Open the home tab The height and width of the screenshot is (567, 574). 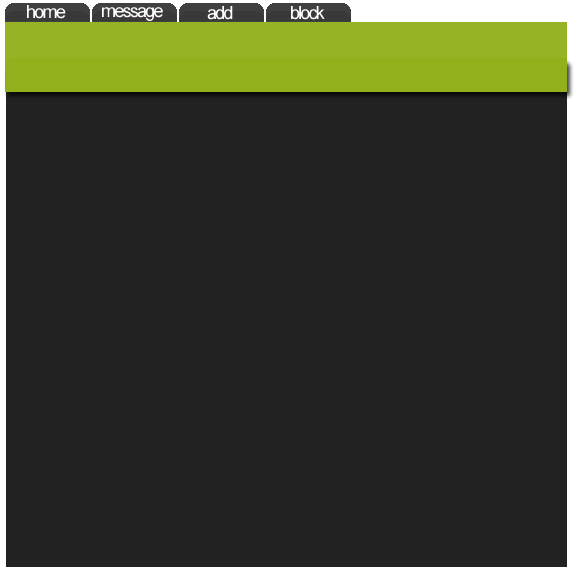click(47, 12)
